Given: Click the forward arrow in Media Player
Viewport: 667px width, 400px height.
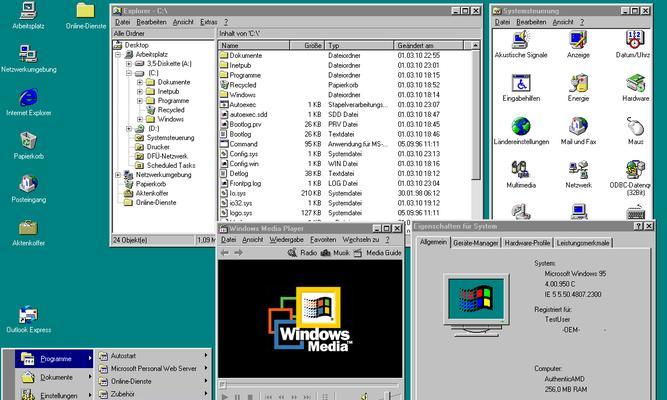Looking at the screenshot, I should tap(238, 253).
